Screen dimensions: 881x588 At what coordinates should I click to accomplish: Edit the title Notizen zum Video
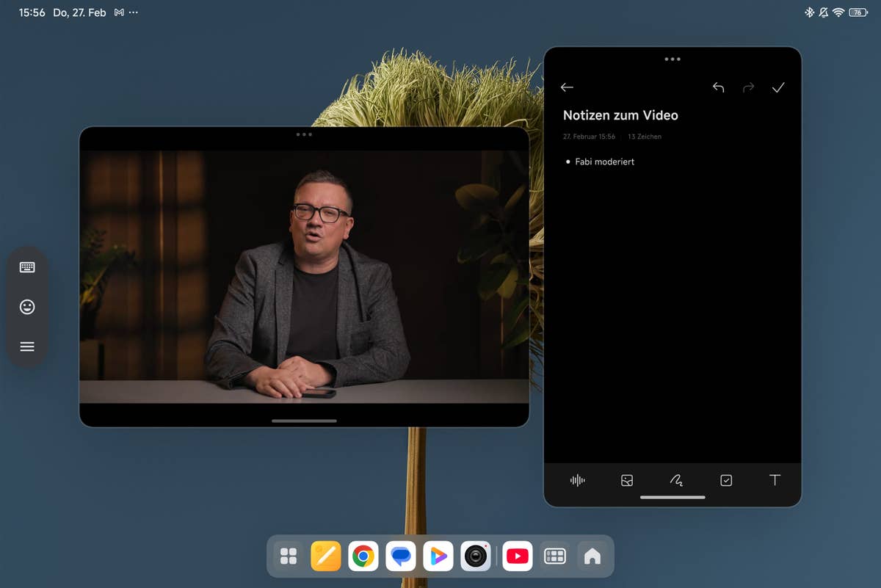tap(620, 115)
